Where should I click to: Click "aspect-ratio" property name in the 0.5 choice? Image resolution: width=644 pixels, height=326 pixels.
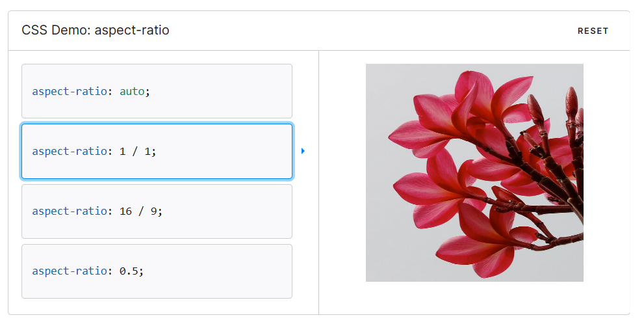69,271
